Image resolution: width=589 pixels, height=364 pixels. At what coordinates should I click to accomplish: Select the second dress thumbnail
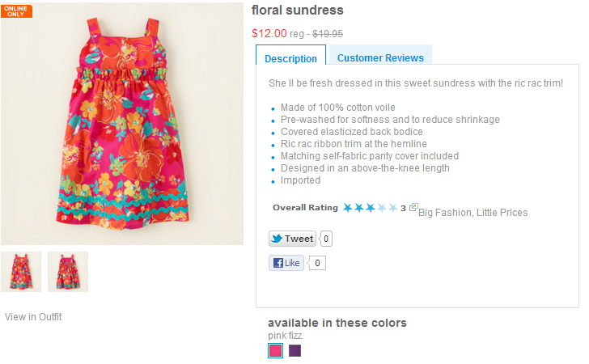point(68,272)
